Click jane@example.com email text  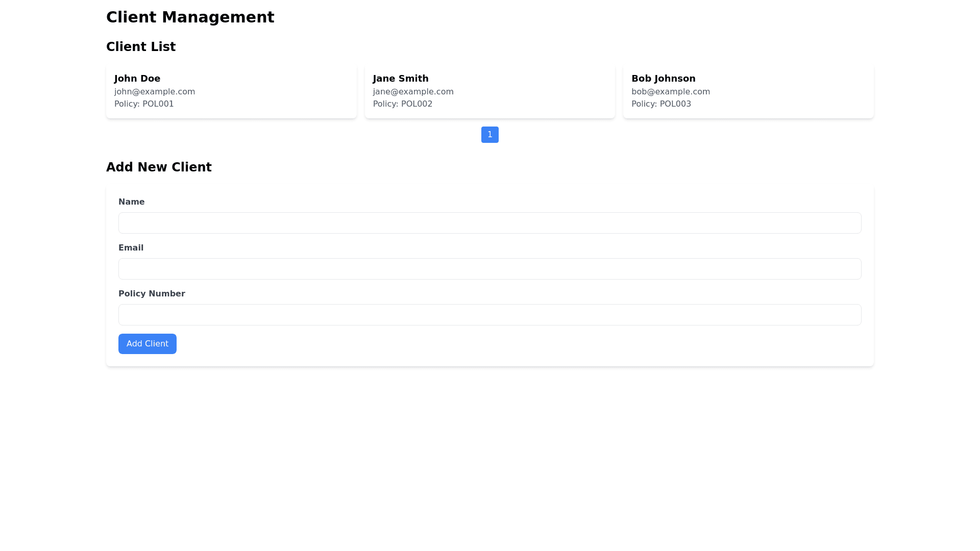[x=413, y=91]
